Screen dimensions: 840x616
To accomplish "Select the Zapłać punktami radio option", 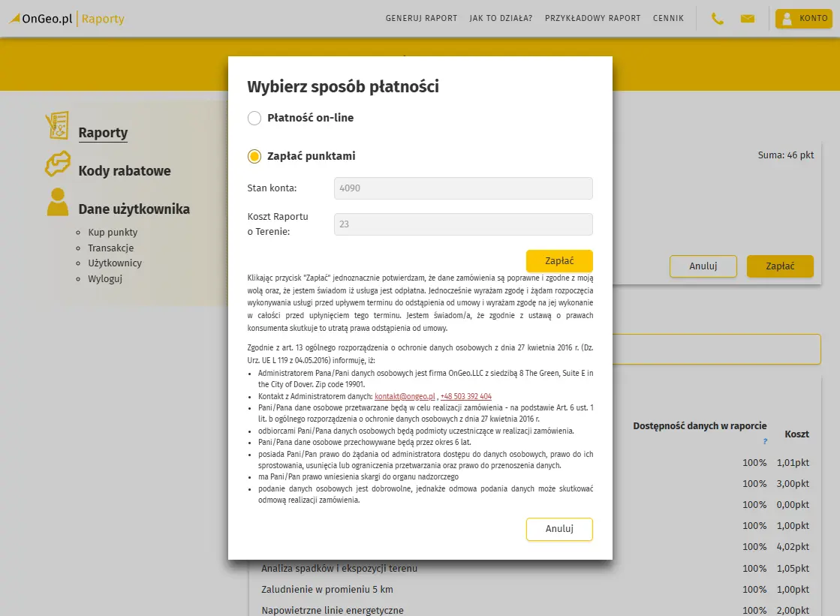I will 254,156.
